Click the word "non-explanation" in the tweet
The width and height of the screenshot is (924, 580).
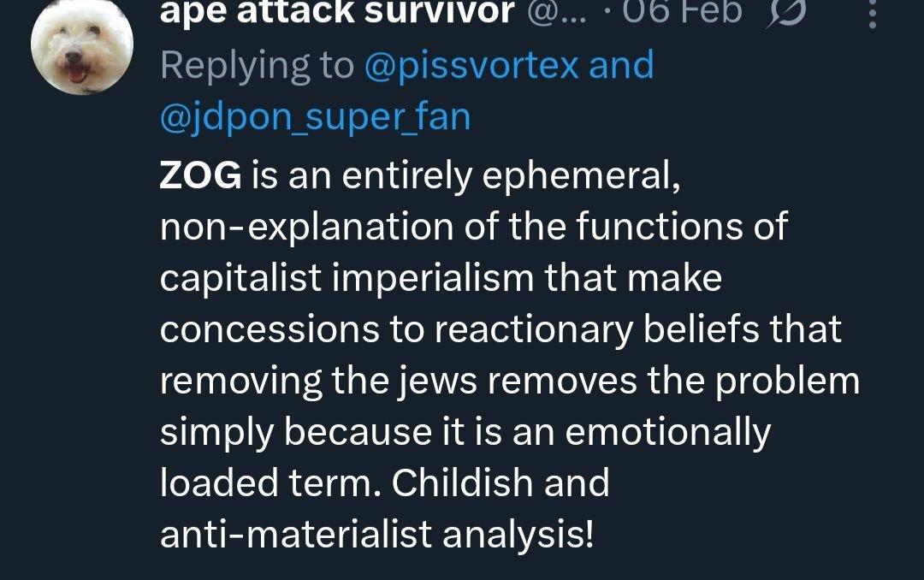(311, 228)
